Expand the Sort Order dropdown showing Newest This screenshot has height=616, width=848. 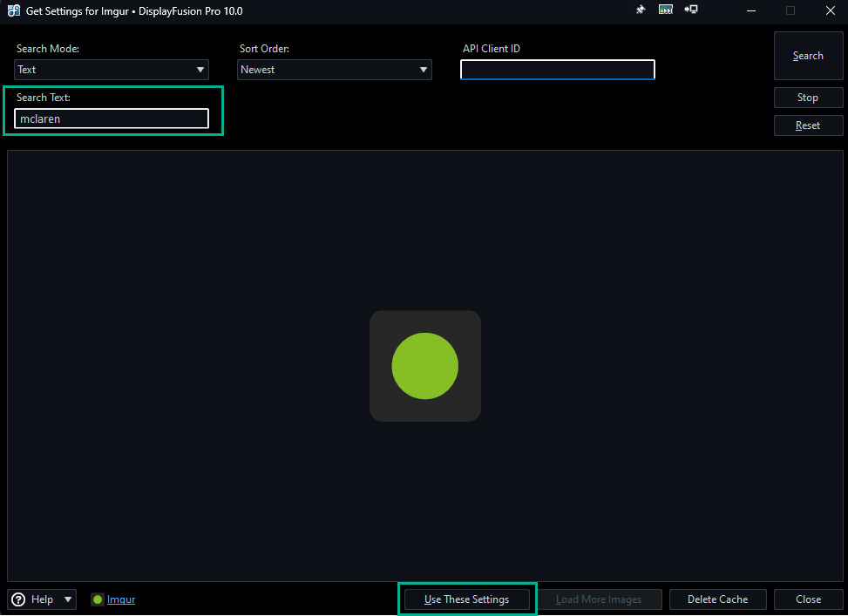tap(335, 70)
